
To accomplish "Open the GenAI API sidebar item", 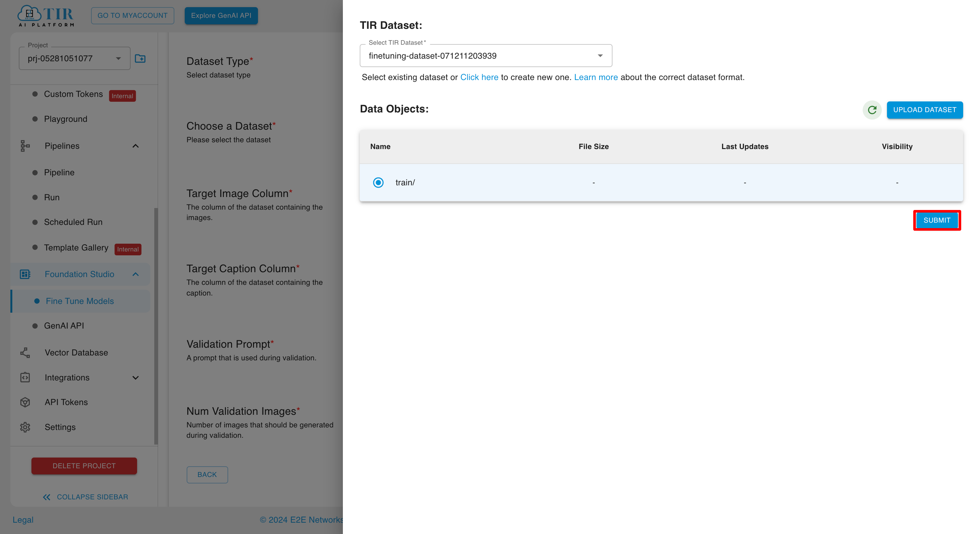I will (64, 326).
